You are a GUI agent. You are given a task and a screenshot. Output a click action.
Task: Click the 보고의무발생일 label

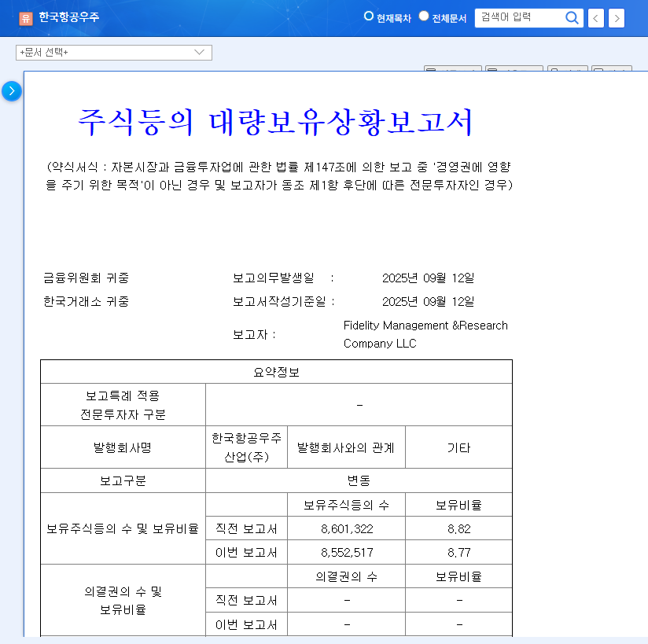[x=273, y=278]
